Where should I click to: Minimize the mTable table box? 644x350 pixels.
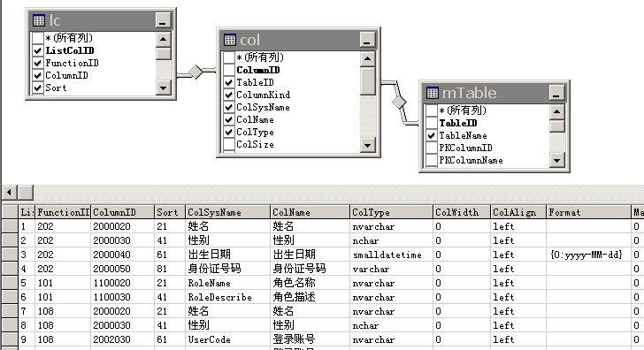(556, 93)
